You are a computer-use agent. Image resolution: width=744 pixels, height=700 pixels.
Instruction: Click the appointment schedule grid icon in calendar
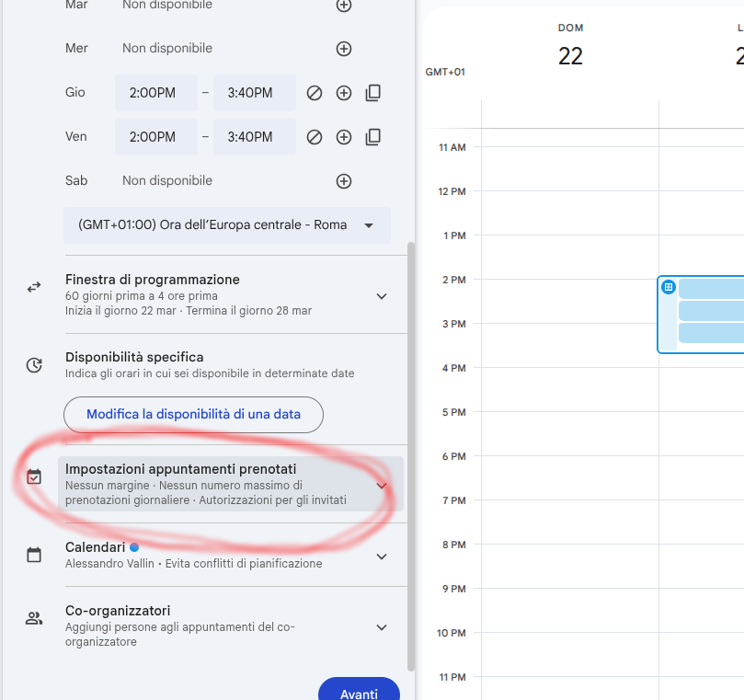click(669, 287)
